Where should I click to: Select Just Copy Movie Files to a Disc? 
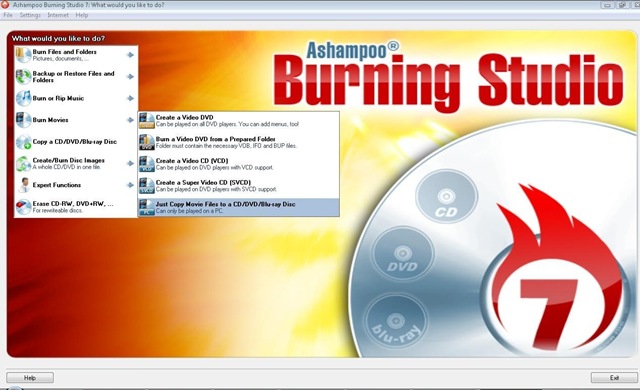point(238,207)
